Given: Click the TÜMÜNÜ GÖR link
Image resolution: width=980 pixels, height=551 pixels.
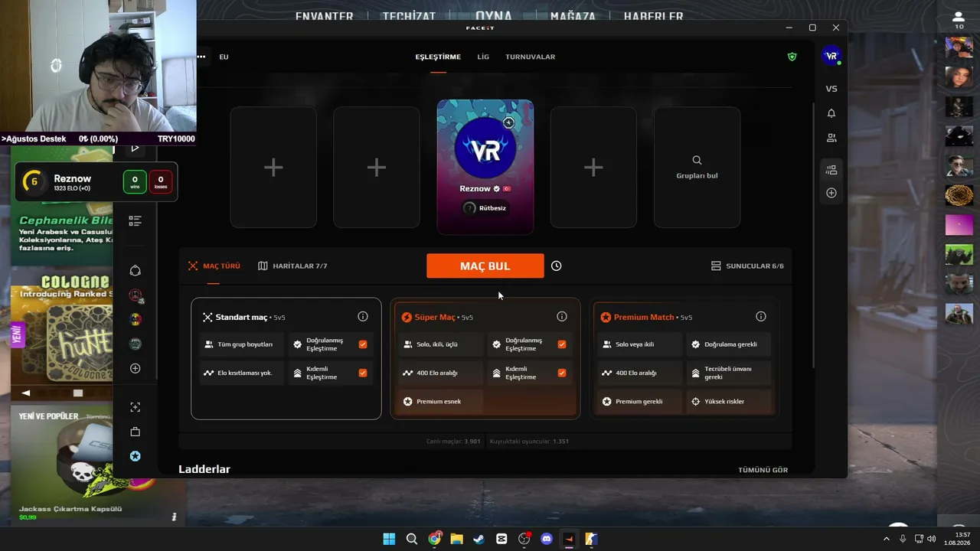Looking at the screenshot, I should tap(763, 470).
